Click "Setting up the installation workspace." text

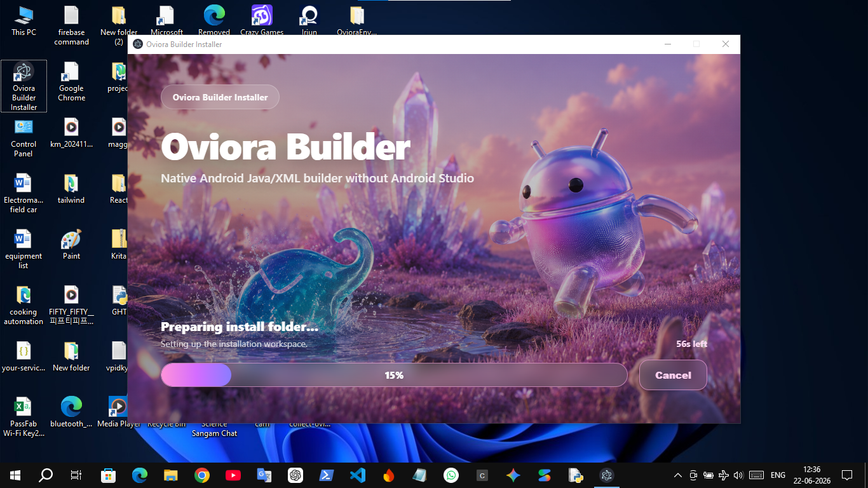coord(234,344)
